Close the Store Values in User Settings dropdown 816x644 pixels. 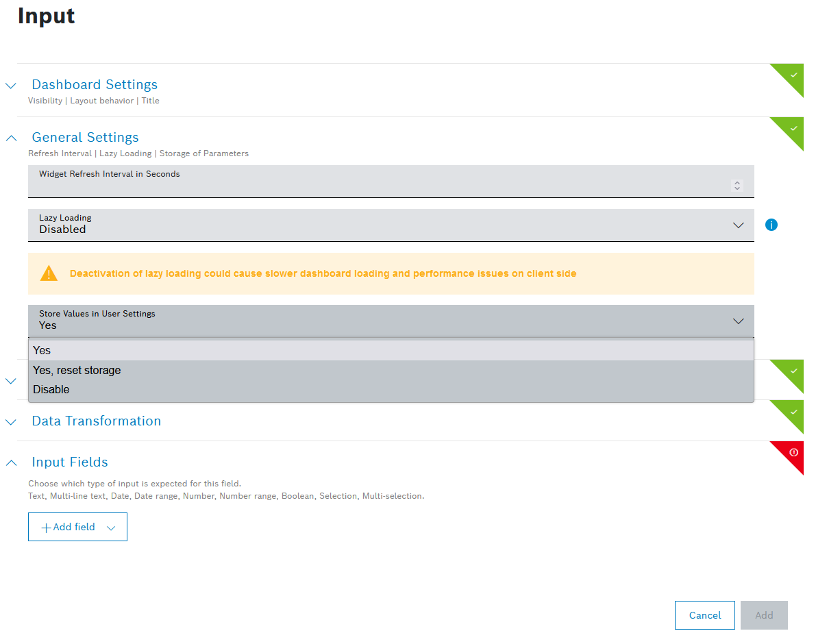[x=738, y=321]
